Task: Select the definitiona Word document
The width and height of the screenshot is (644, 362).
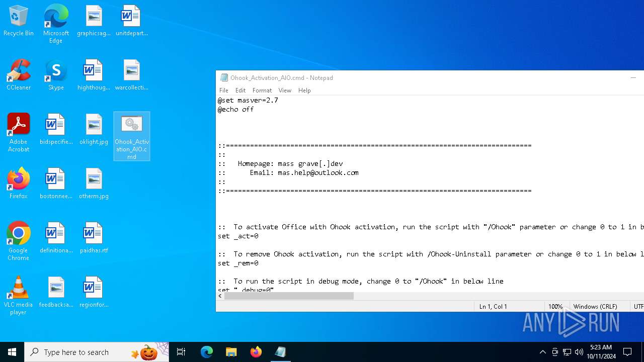Action: click(56, 238)
